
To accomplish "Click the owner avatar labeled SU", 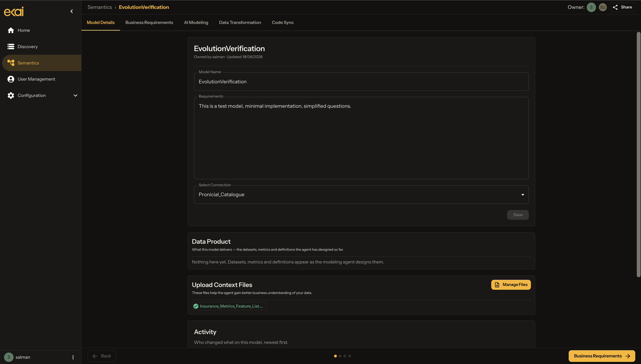I will 603,7.
